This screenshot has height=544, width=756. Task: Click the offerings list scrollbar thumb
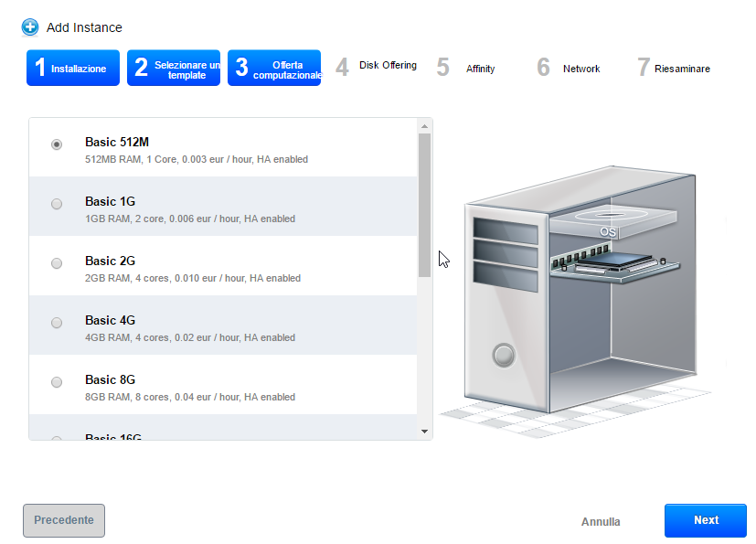[424, 205]
